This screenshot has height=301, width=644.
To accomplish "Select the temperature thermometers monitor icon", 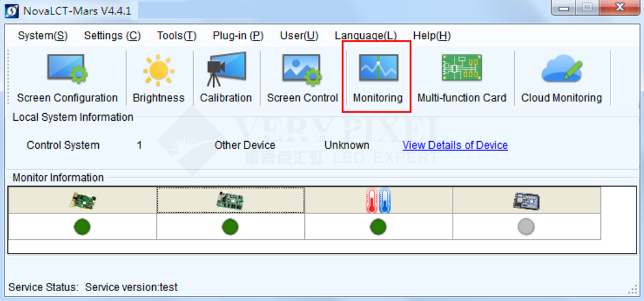I will [x=378, y=201].
